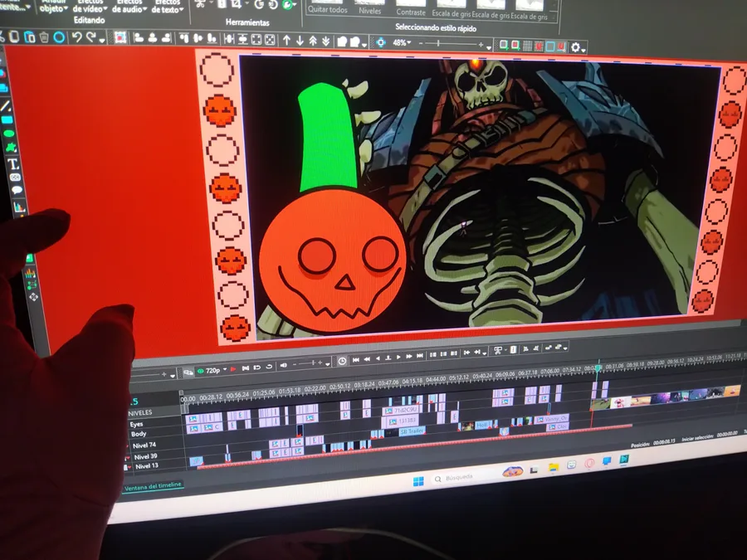This screenshot has width=747, height=560.
Task: Select the Nivel 74 layer row
Action: 156,446
